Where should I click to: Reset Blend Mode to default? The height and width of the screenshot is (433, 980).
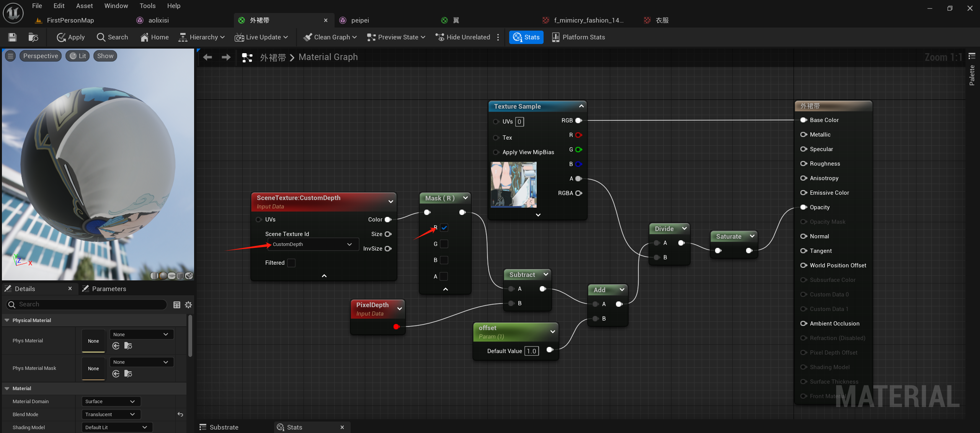(180, 414)
